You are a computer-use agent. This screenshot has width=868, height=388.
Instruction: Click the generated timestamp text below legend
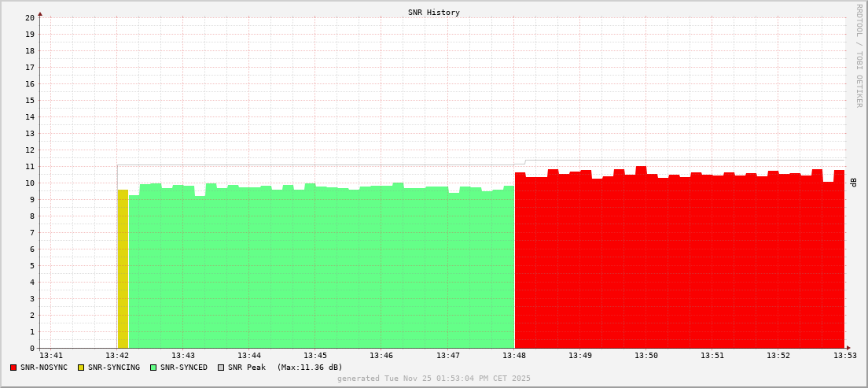click(433, 379)
